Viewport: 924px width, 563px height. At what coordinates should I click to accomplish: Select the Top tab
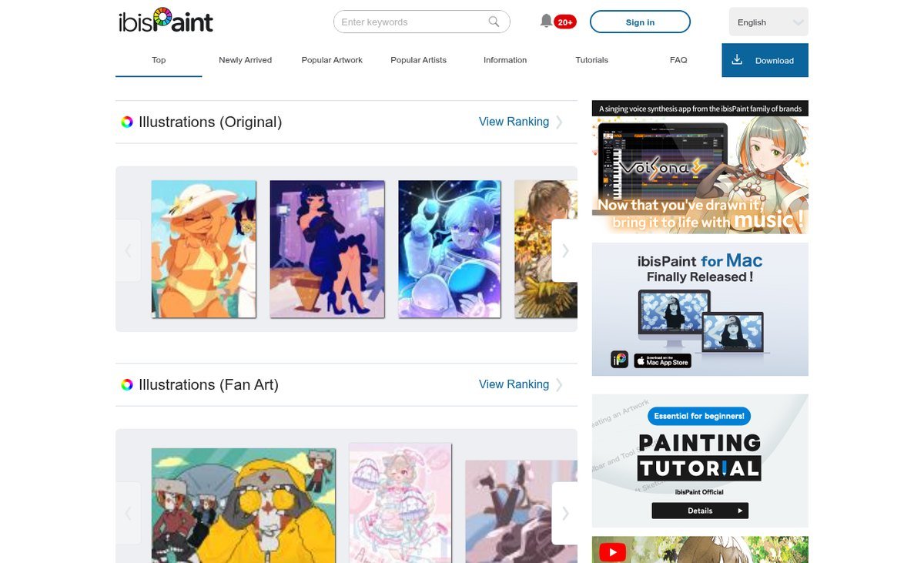[159, 60]
